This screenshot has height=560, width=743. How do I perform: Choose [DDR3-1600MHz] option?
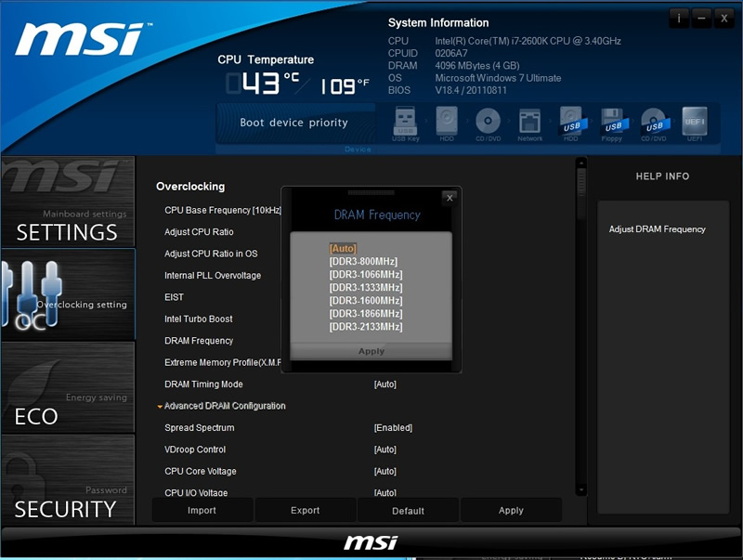[366, 301]
